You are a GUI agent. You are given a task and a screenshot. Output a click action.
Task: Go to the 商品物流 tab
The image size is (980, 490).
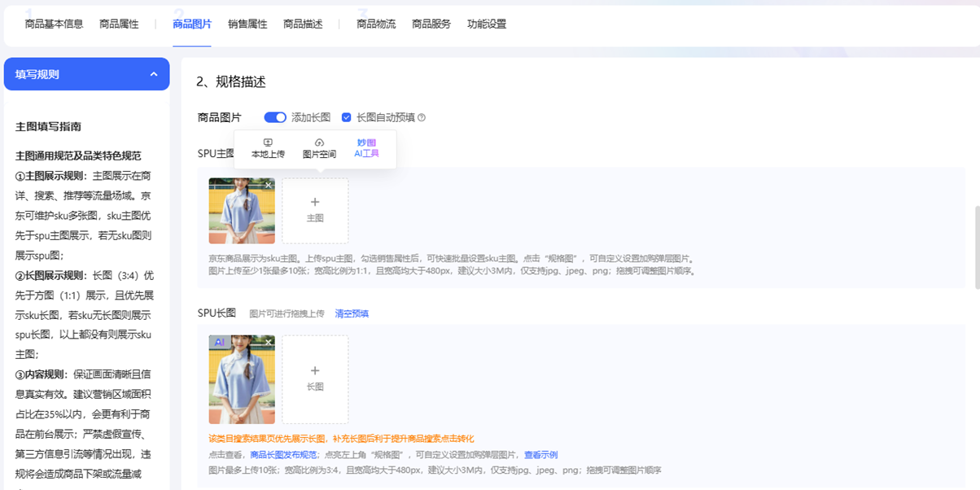376,24
